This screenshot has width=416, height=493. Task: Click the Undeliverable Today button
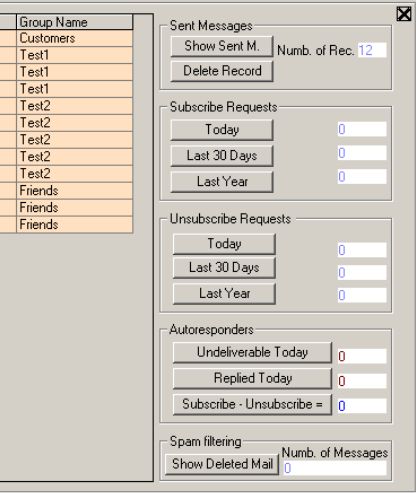252,352
